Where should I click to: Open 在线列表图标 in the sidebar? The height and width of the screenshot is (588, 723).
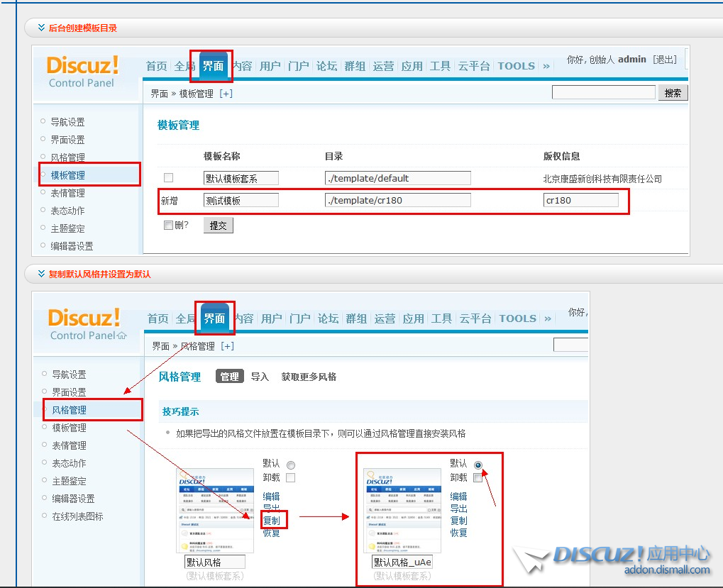tap(77, 516)
